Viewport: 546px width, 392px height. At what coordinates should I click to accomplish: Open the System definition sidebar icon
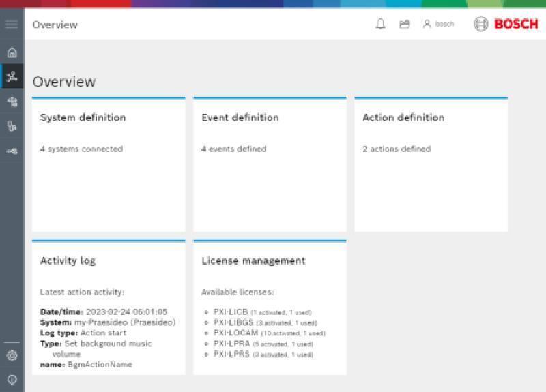tap(12, 102)
